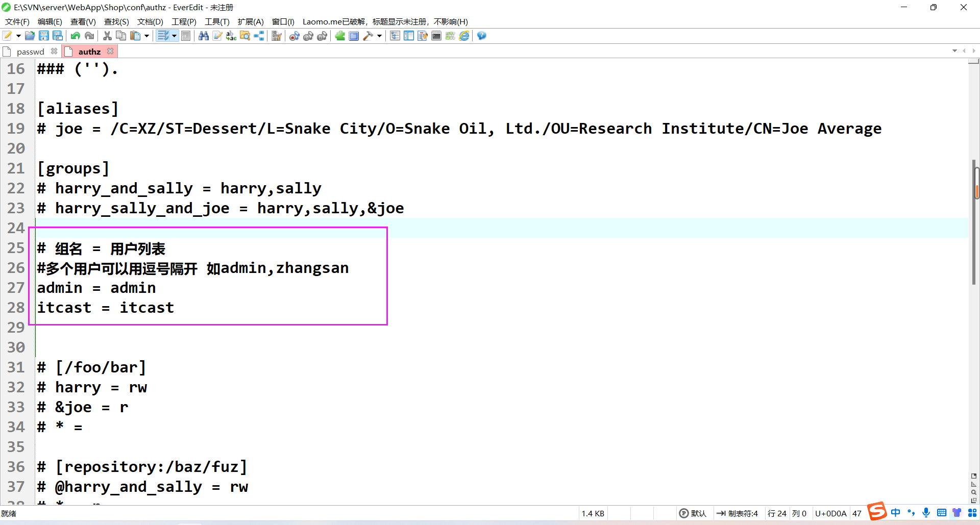This screenshot has width=980, height=525.
Task: Expand the word wrap mode dropdown arrow
Action: pyautogui.click(x=174, y=36)
